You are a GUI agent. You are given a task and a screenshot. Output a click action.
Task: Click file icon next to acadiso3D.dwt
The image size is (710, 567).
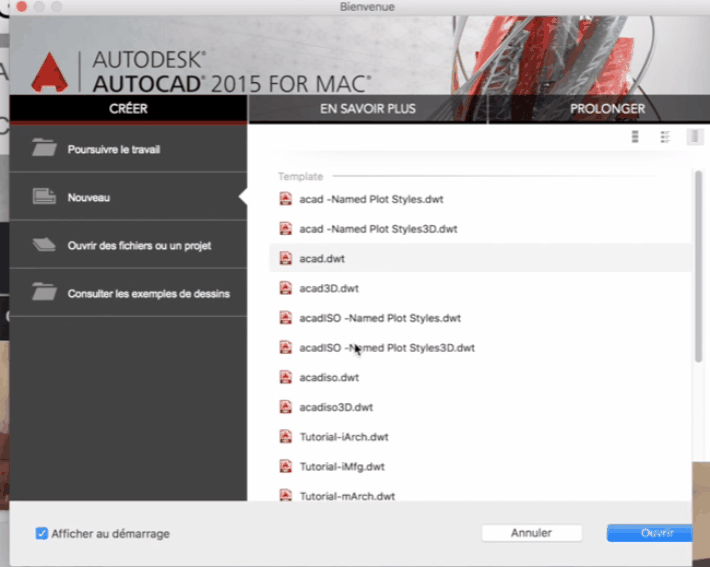pyautogui.click(x=285, y=407)
